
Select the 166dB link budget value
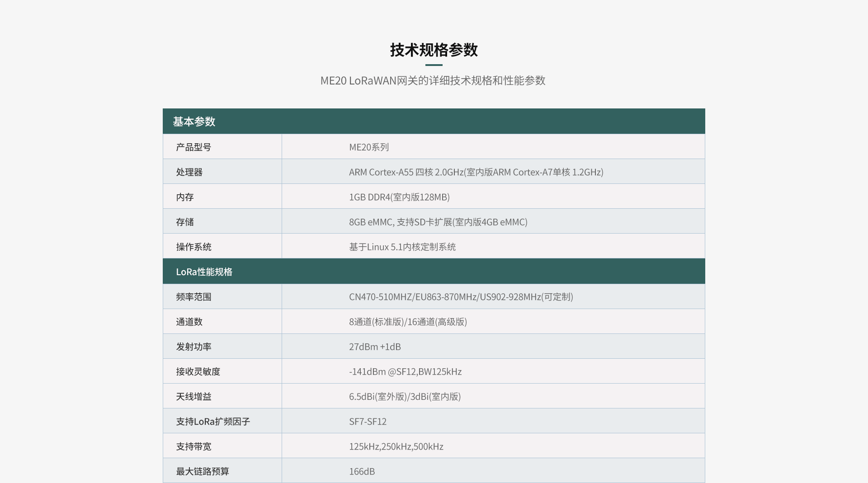[x=362, y=471]
